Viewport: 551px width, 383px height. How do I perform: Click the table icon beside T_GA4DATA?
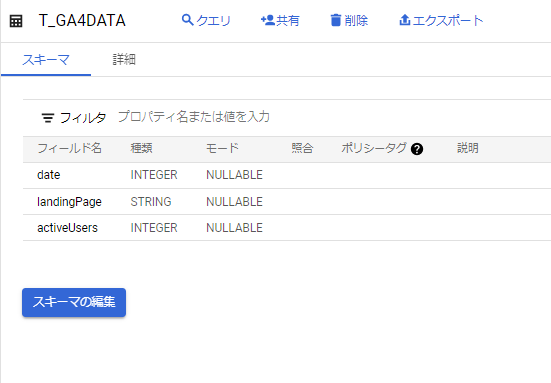16,21
